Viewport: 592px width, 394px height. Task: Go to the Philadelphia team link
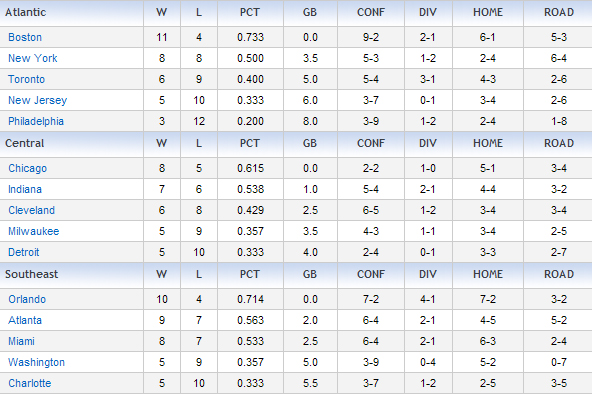[x=36, y=121]
